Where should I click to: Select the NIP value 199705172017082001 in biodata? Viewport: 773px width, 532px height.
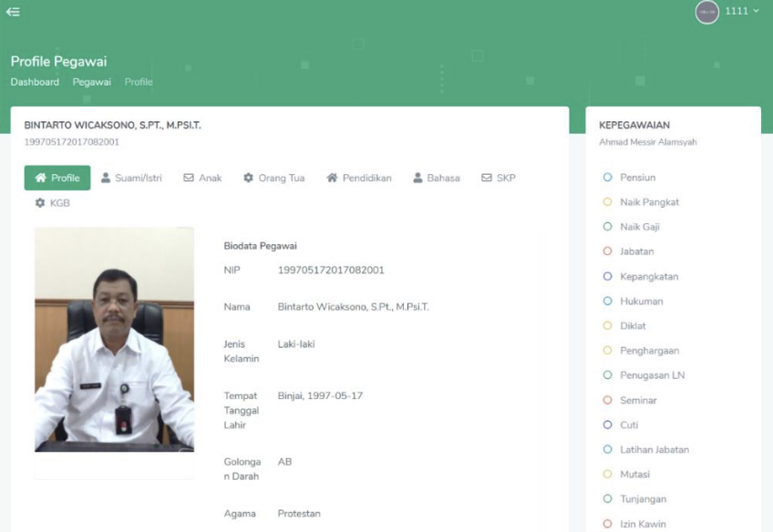pyautogui.click(x=331, y=270)
